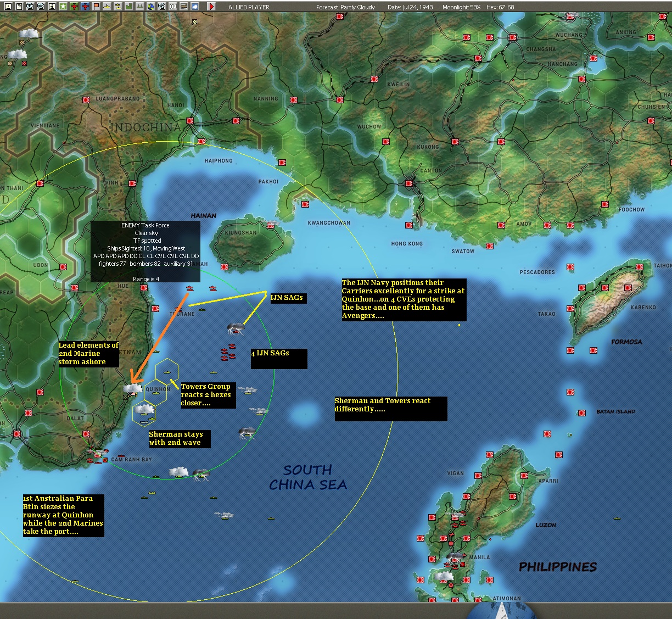672x619 pixels.
Task: Click the red end-turn arrow
Action: click(x=211, y=7)
